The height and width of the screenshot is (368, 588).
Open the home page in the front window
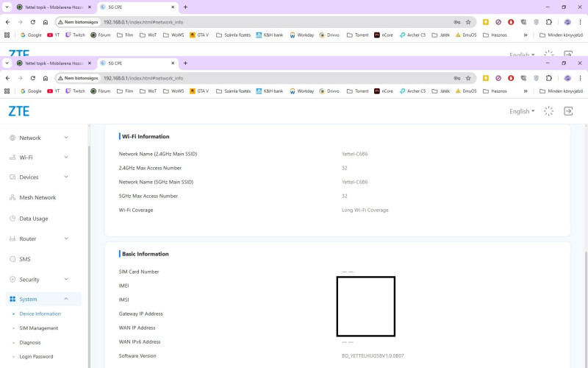[46, 78]
